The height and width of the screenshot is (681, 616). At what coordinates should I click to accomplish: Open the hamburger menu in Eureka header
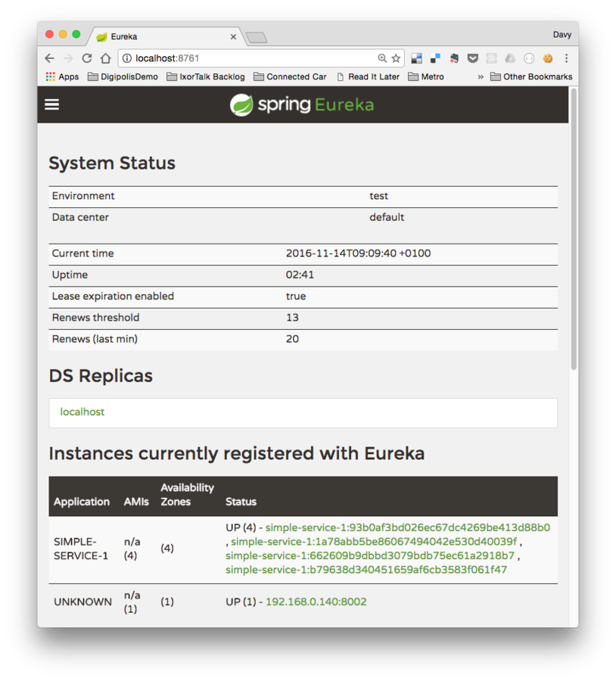point(51,104)
